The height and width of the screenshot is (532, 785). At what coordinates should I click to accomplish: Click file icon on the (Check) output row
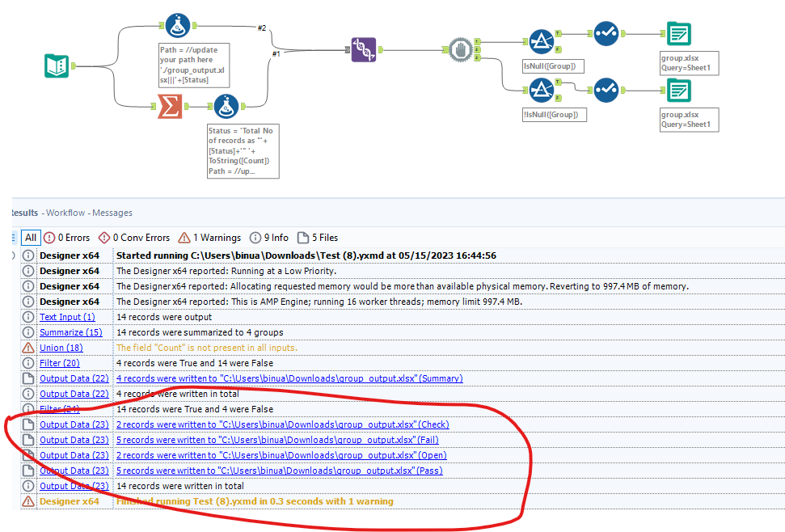(x=28, y=424)
